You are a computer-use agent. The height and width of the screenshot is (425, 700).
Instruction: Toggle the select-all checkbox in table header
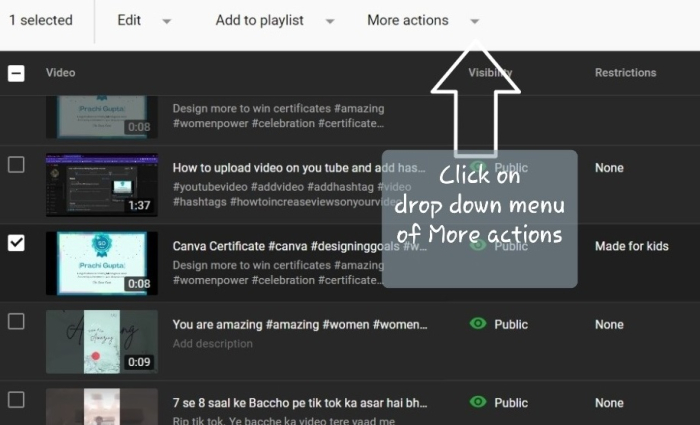coord(16,73)
